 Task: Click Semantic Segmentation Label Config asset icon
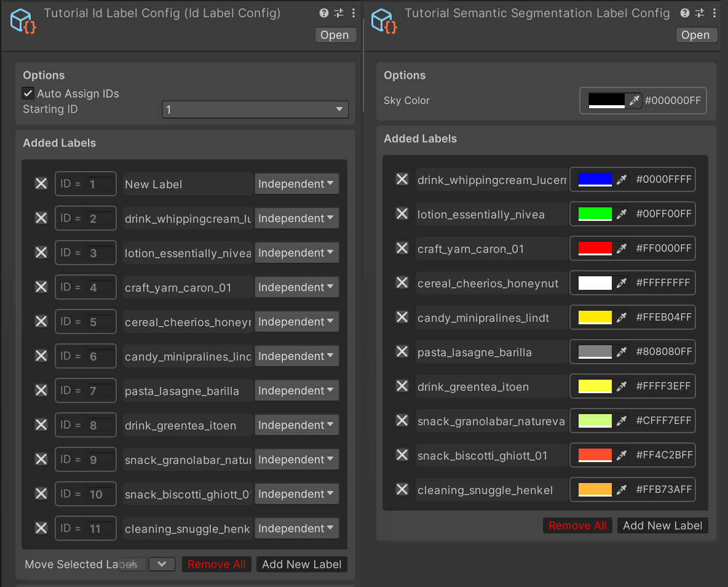(x=384, y=22)
